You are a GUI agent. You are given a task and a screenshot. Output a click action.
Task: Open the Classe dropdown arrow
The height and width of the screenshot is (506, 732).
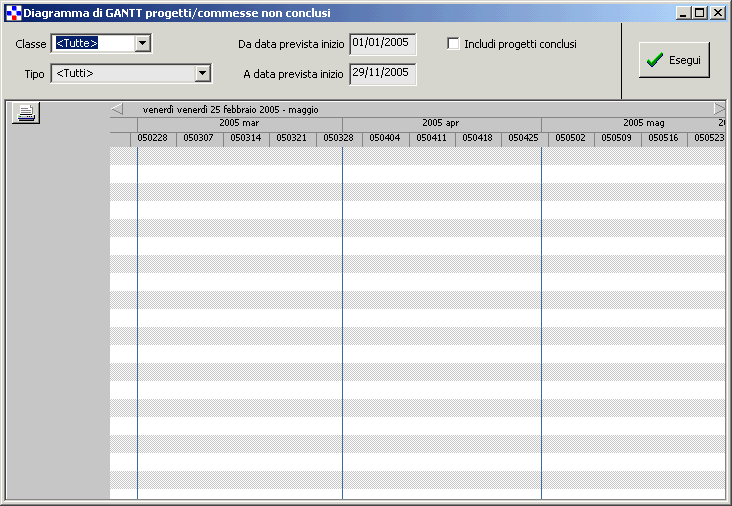142,43
